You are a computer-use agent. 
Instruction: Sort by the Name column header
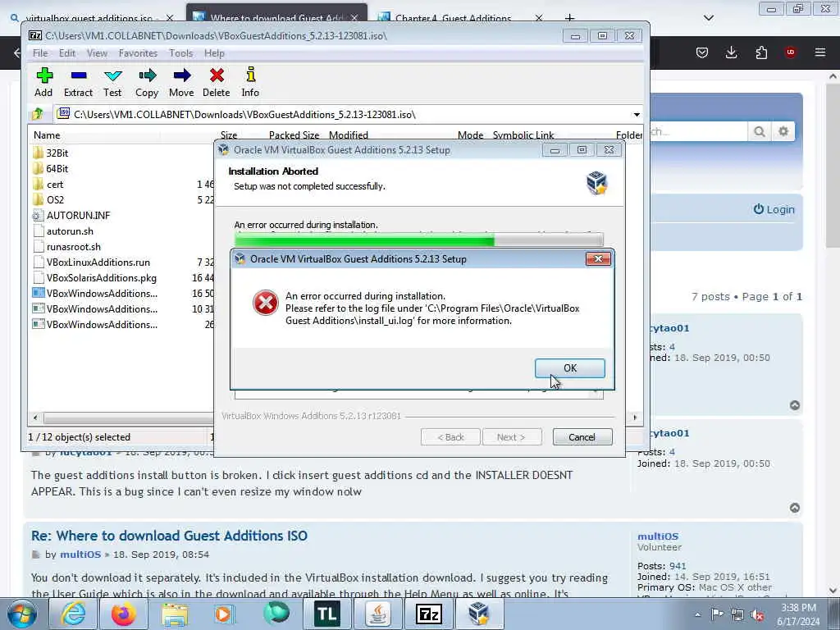coord(47,135)
